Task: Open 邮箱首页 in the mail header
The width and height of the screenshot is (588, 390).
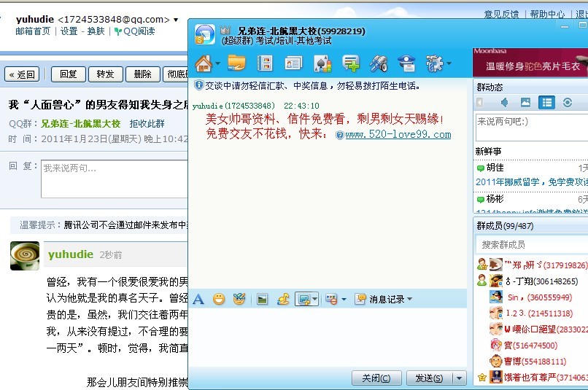Action: pyautogui.click(x=33, y=31)
